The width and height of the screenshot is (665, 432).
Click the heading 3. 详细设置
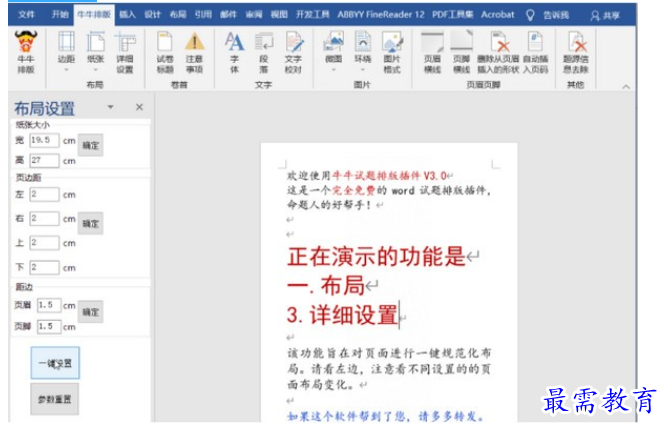click(x=342, y=315)
